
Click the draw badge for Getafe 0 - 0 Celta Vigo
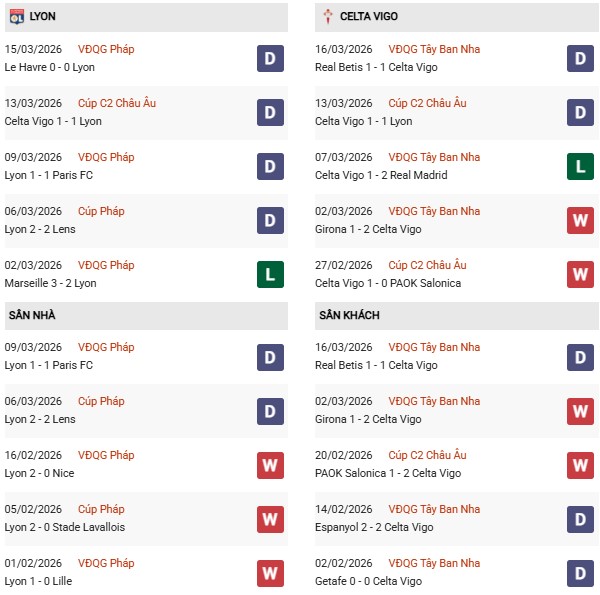(x=581, y=573)
